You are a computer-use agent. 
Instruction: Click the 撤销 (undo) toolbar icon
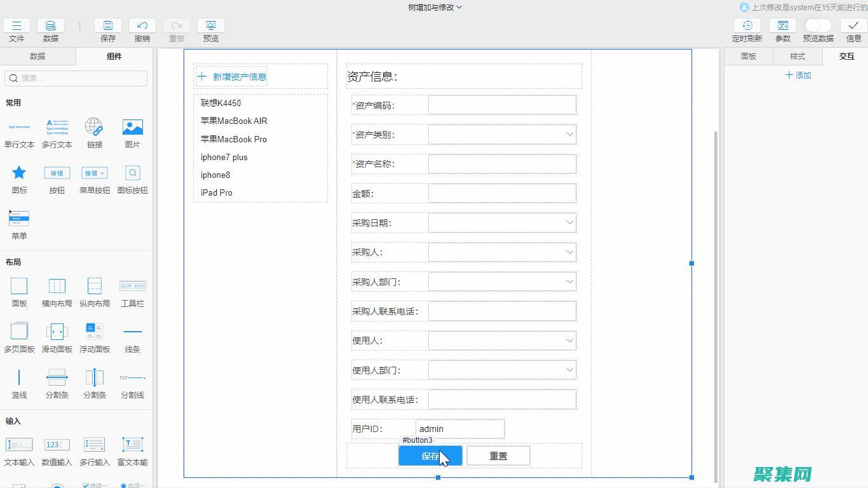[x=142, y=29]
